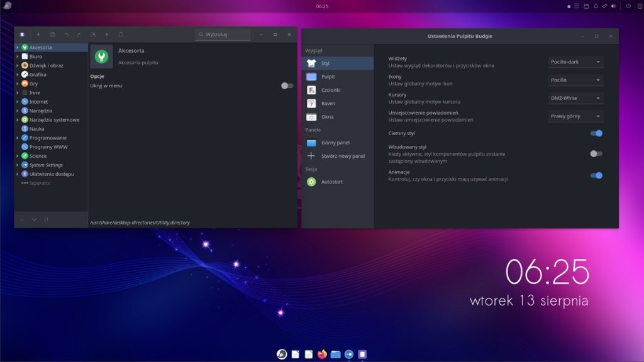
Task: Open the Górny panel settings page
Action: 335,143
